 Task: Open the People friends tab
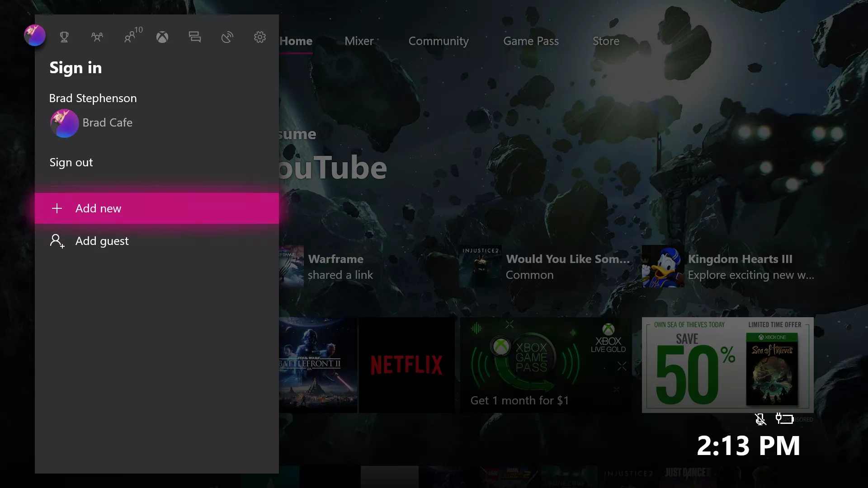coord(97,37)
